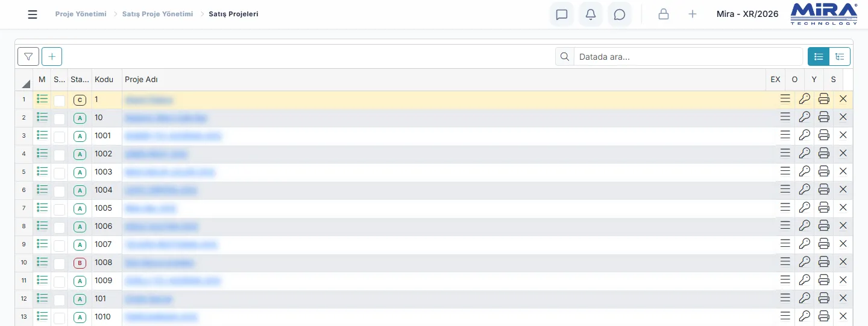Add new project with plus button
The height and width of the screenshot is (326, 868).
coord(52,56)
